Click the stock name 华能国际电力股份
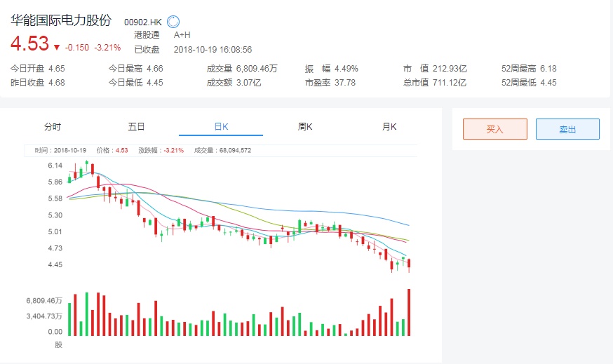The image size is (613, 364). click(60, 20)
